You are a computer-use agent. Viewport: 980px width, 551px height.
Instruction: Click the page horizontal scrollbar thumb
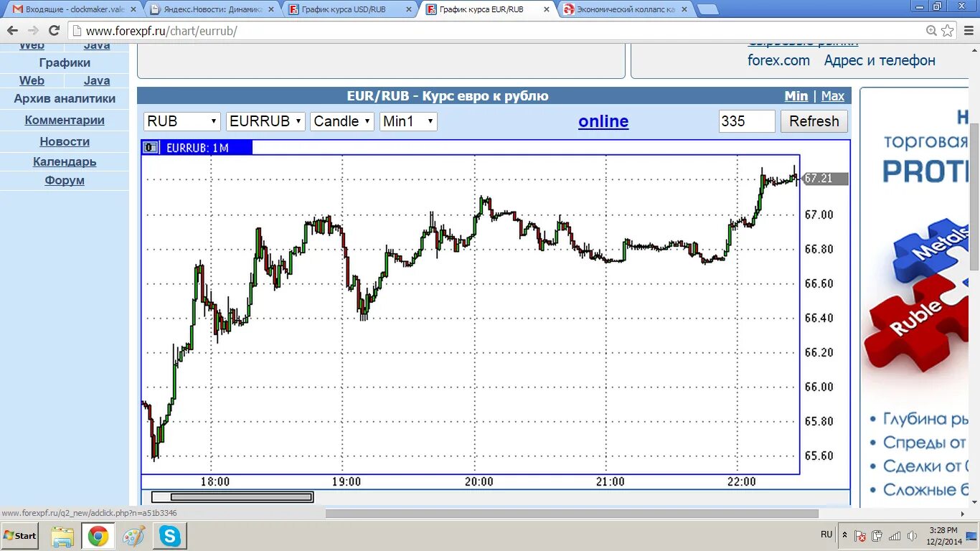pos(572,514)
